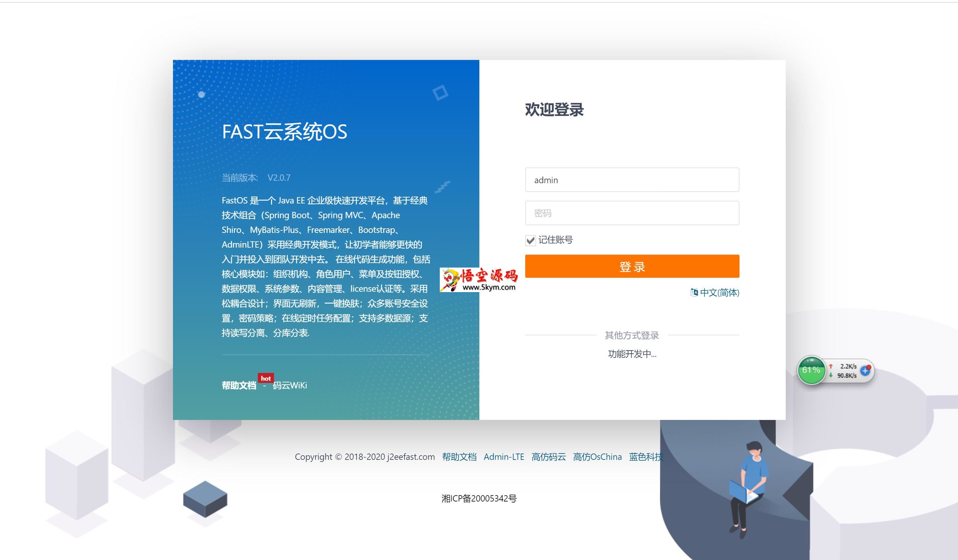Click into the 密码 input field
Image resolution: width=958 pixels, height=560 pixels.
(631, 213)
